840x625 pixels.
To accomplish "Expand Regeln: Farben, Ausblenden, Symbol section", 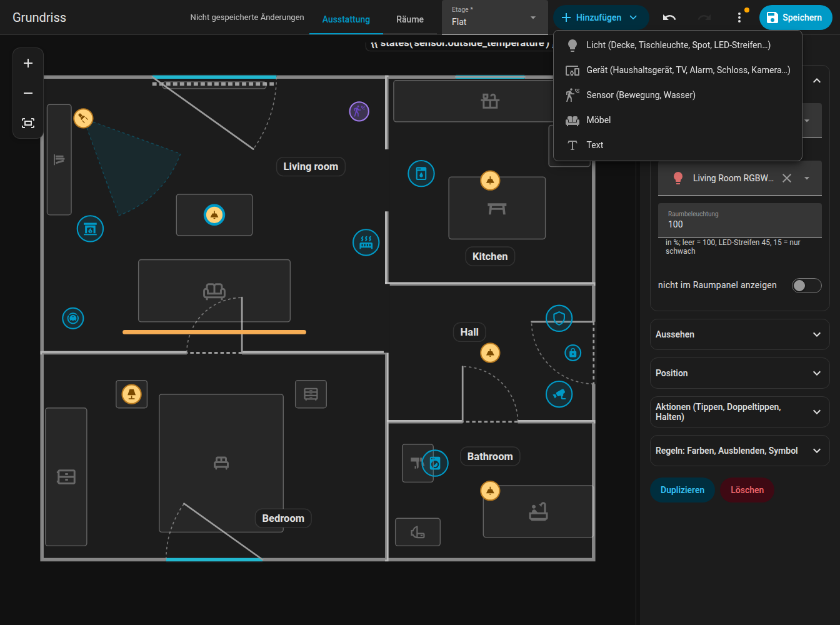I will (x=740, y=451).
